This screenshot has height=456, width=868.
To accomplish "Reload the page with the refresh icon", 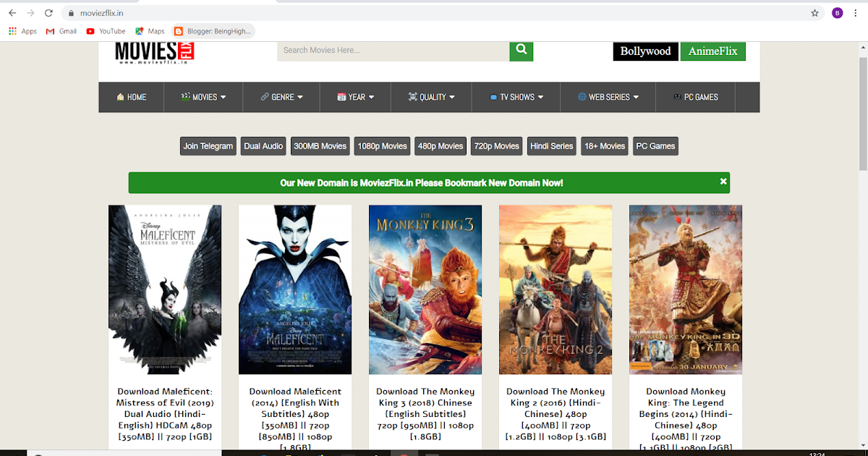I will [x=48, y=12].
